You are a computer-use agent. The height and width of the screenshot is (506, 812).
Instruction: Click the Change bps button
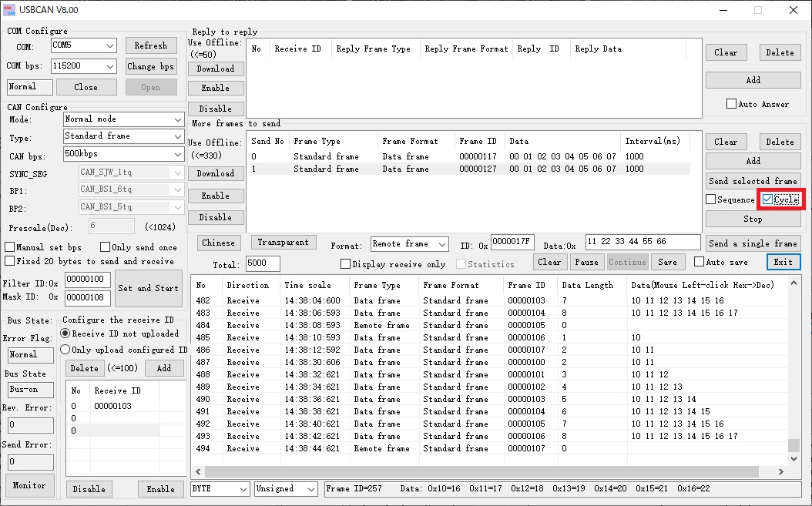pos(150,66)
